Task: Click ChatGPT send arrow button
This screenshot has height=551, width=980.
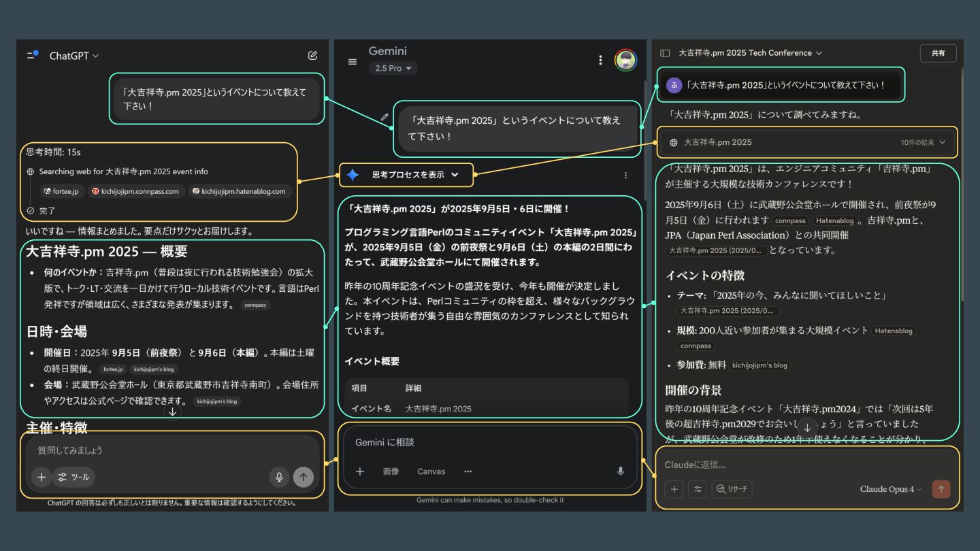Action: tap(304, 477)
